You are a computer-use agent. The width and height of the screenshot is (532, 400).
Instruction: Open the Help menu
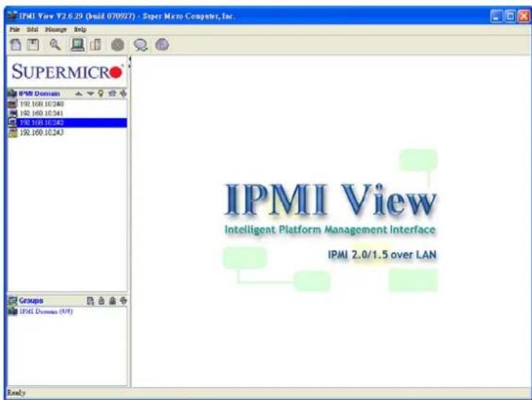(x=80, y=30)
